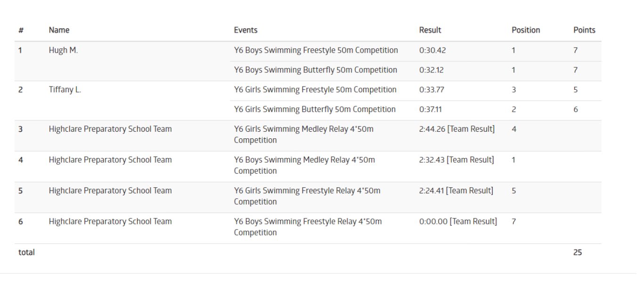644x286 pixels.
Task: Open Y6 Boys Swimming Freestyle 50m Competition
Action: pos(316,50)
